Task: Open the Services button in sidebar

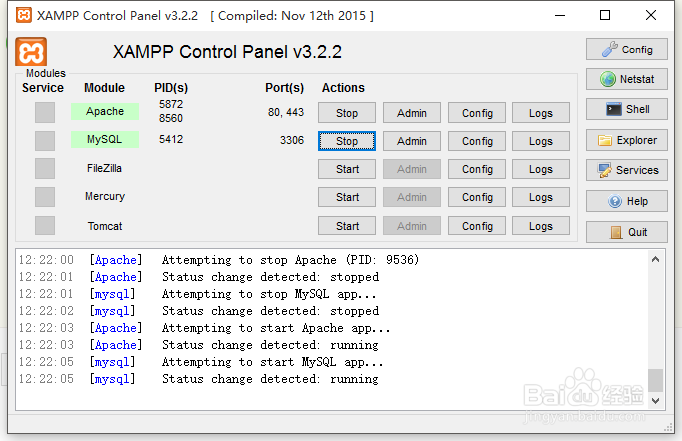Action: click(626, 170)
